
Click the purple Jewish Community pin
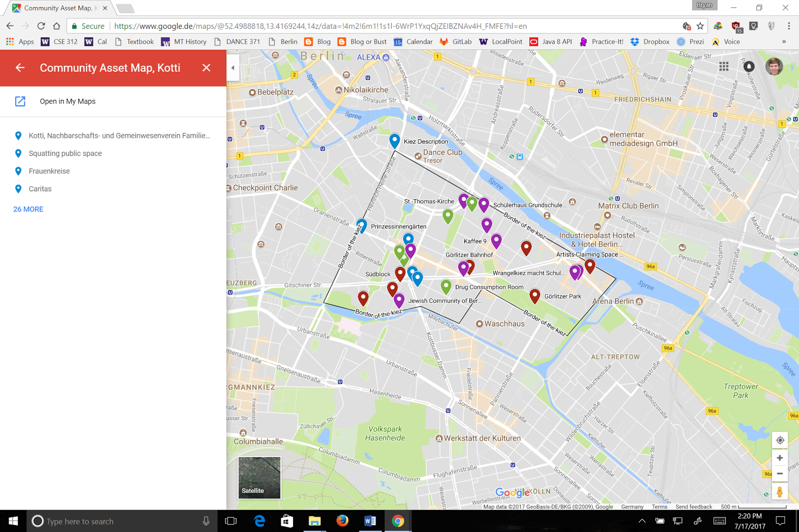pos(399,299)
